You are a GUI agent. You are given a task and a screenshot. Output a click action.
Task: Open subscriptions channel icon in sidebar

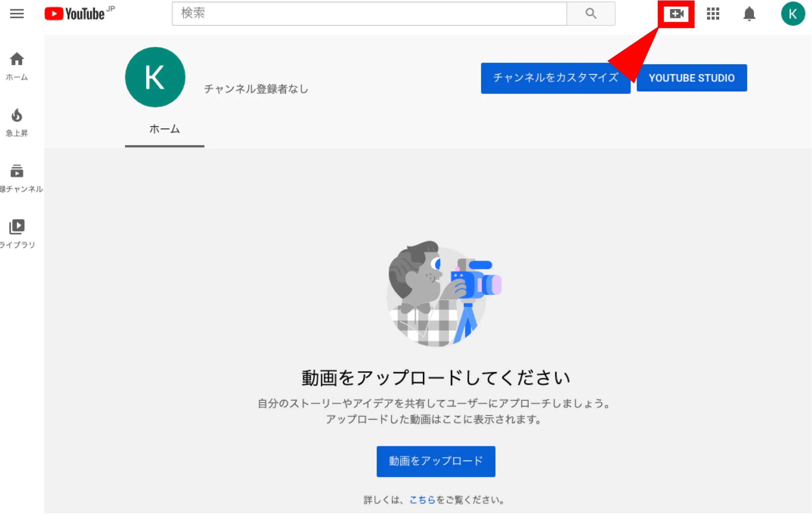tap(17, 178)
